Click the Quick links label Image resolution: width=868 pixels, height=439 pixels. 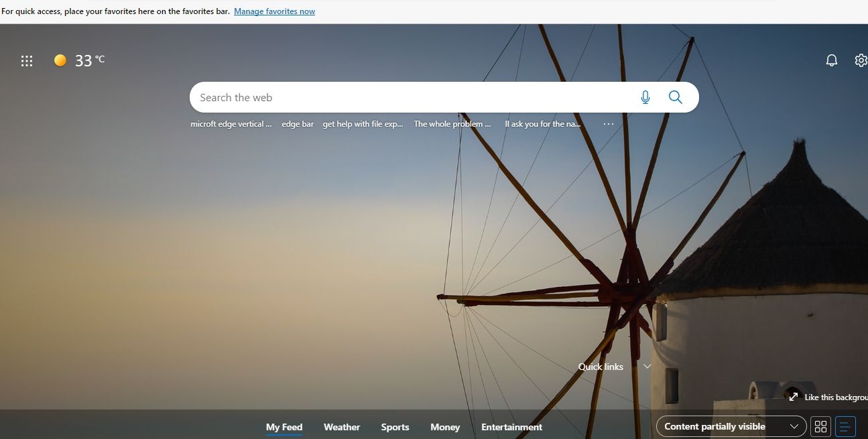tap(601, 367)
